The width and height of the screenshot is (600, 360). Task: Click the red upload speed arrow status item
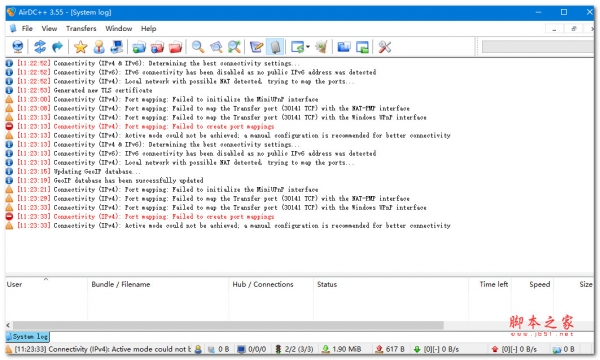514,349
